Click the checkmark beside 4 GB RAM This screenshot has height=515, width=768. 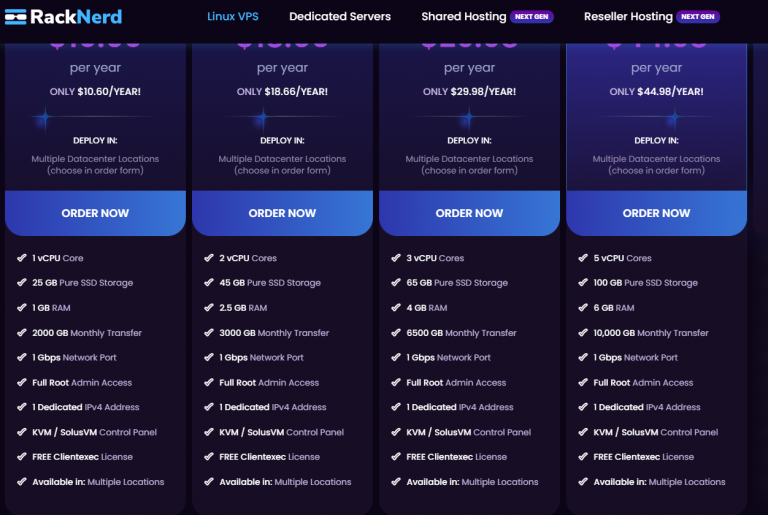(396, 308)
